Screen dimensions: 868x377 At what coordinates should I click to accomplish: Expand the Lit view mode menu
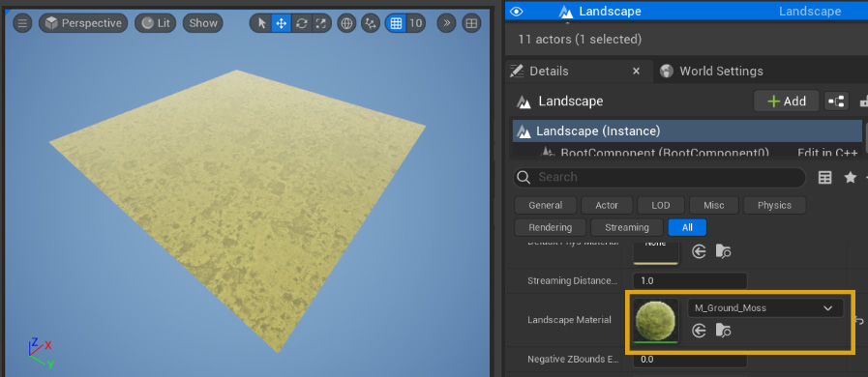(x=156, y=23)
